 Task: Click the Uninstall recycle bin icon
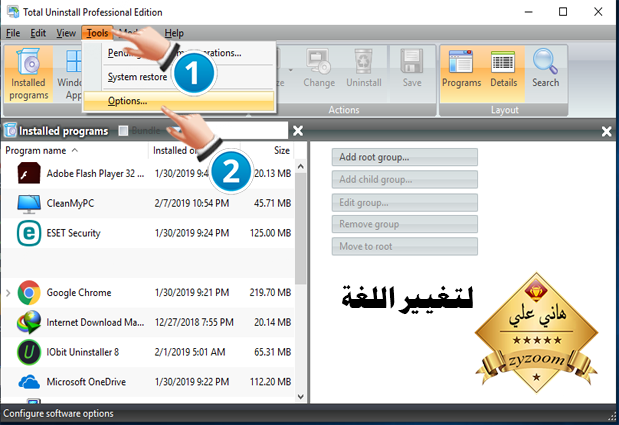[x=363, y=61]
